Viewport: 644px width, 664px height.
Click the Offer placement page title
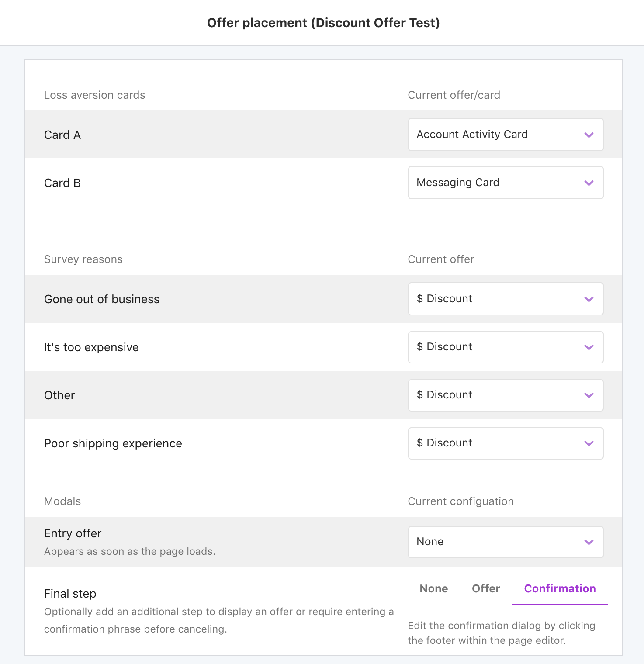coord(323,23)
